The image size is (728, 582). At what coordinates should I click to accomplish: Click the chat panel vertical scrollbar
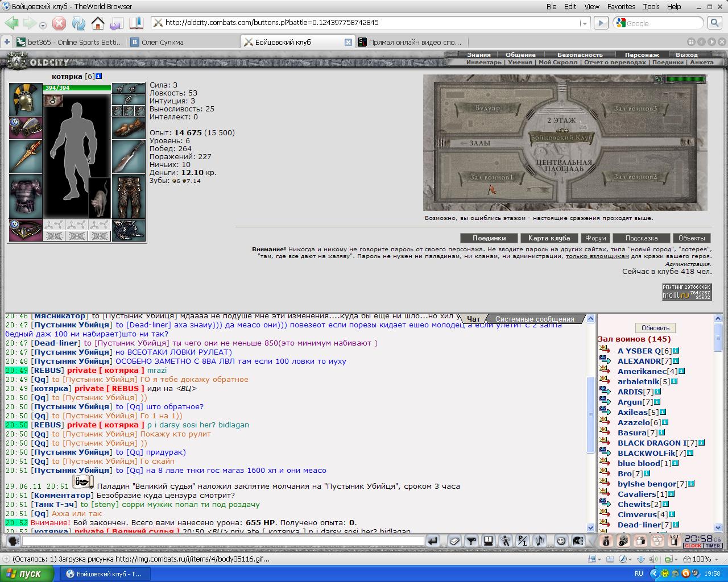click(x=590, y=423)
